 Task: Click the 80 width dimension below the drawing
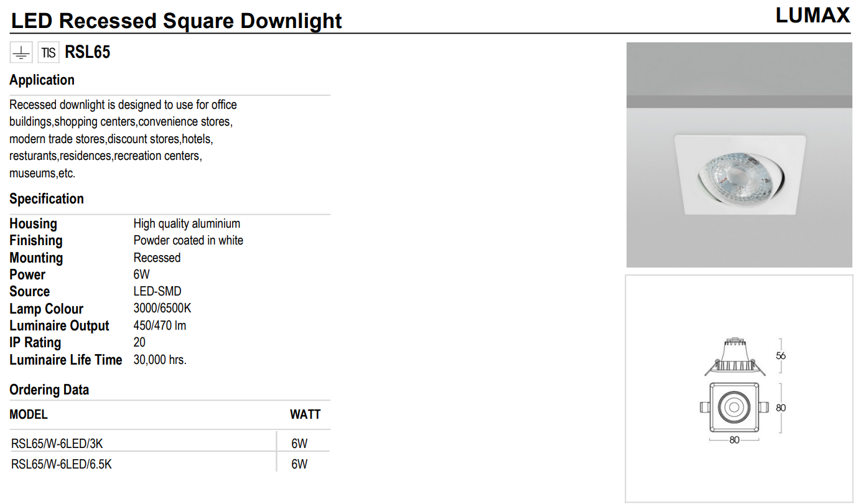(x=734, y=440)
